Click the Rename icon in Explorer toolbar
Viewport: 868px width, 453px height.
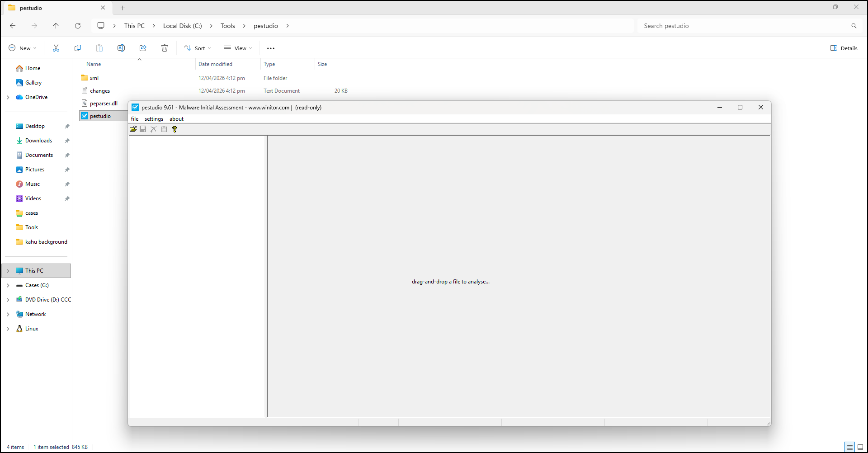pos(121,48)
